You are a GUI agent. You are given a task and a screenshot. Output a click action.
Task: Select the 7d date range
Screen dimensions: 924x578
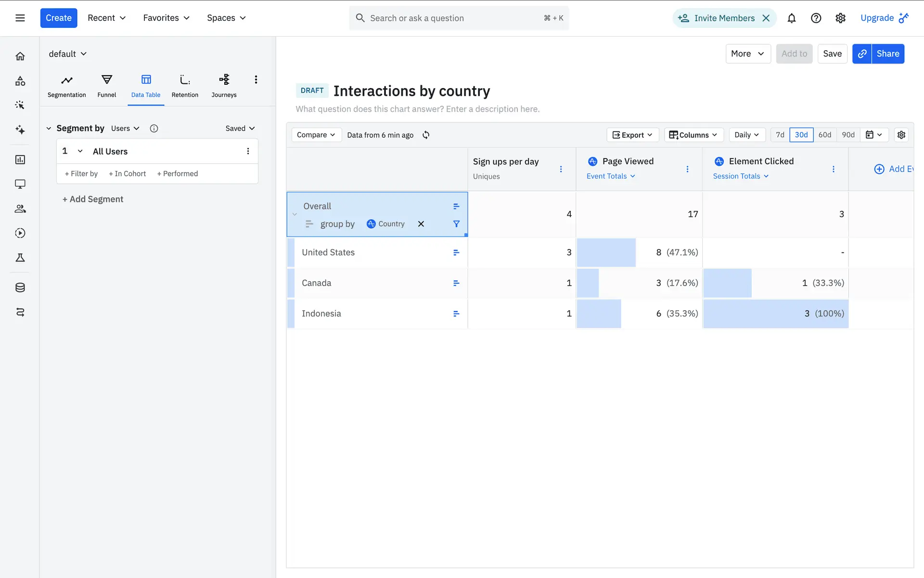[780, 135]
